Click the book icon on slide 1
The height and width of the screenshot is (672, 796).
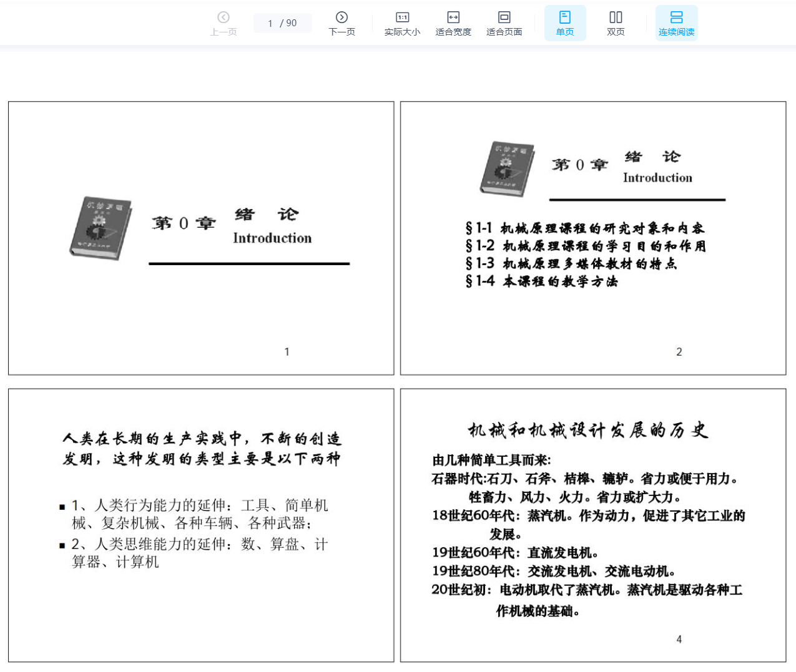tap(101, 228)
